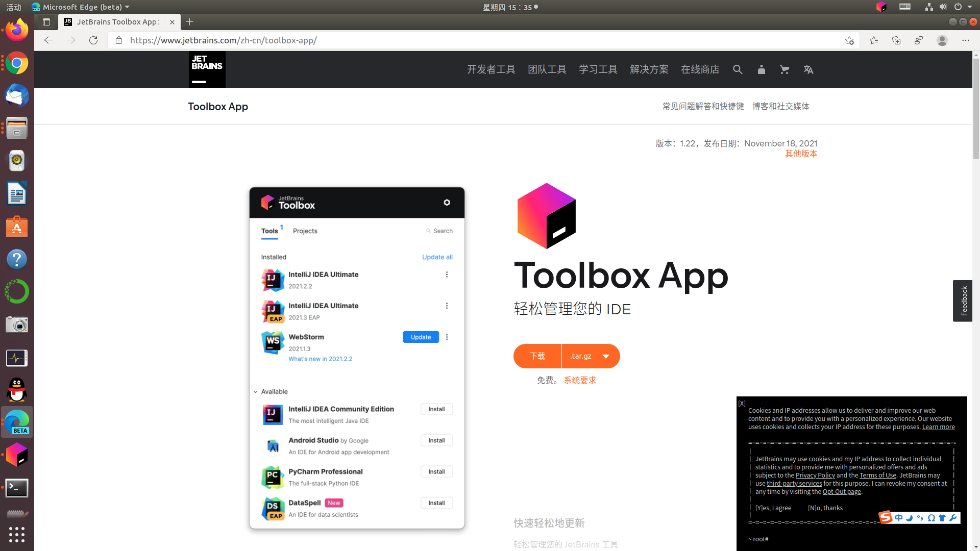Open Thunderbird mail from the dock

tap(17, 96)
